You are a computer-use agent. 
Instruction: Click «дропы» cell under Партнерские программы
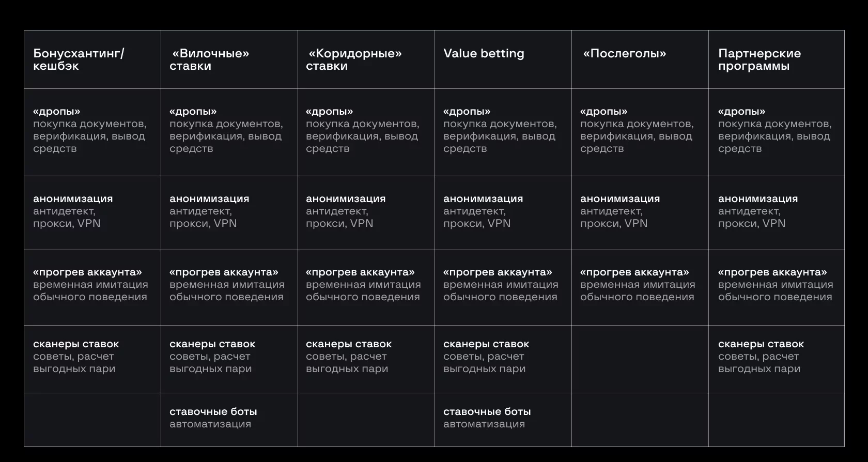point(774,130)
